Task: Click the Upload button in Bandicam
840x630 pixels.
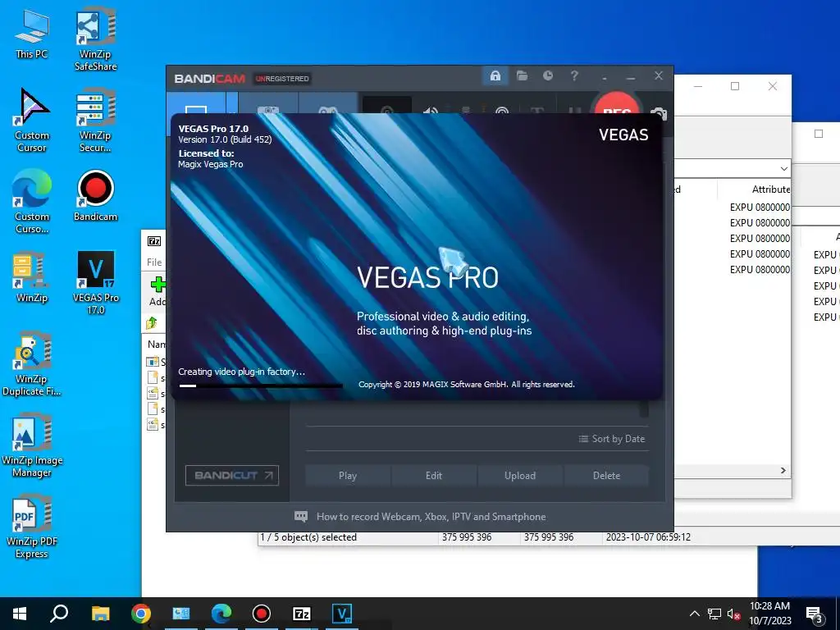Action: tap(520, 475)
